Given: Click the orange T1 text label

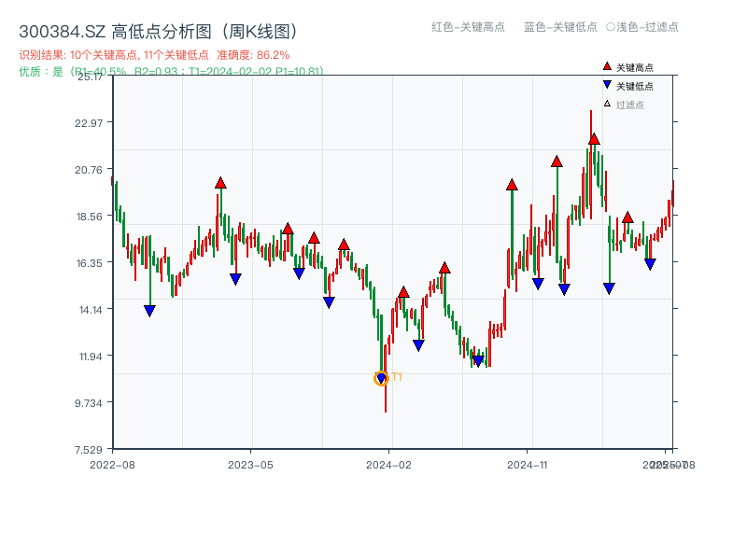Looking at the screenshot, I should (397, 377).
